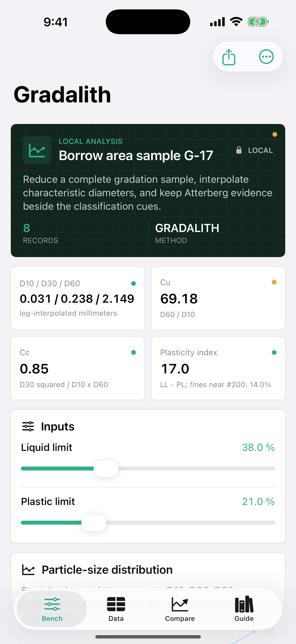Adjust the Liquid limit slider thumb
The width and height of the screenshot is (296, 644).
coord(106,469)
